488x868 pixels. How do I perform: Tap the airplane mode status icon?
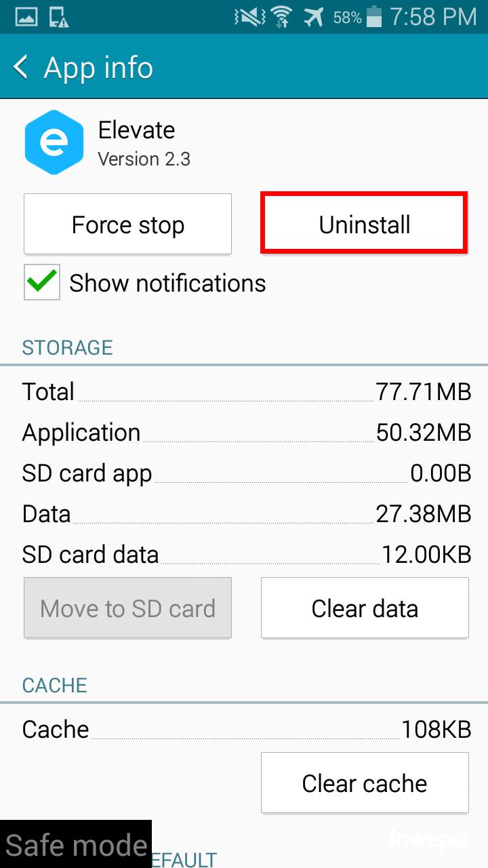312,17
